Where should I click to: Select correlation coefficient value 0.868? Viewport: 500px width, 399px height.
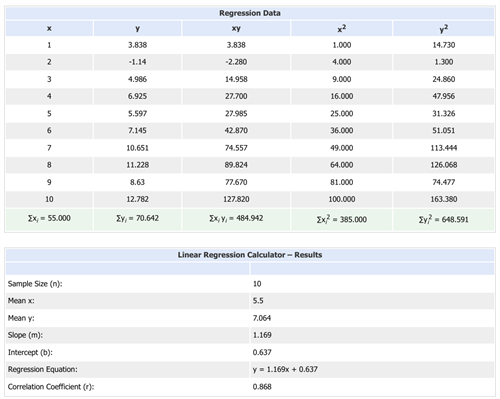tap(262, 387)
